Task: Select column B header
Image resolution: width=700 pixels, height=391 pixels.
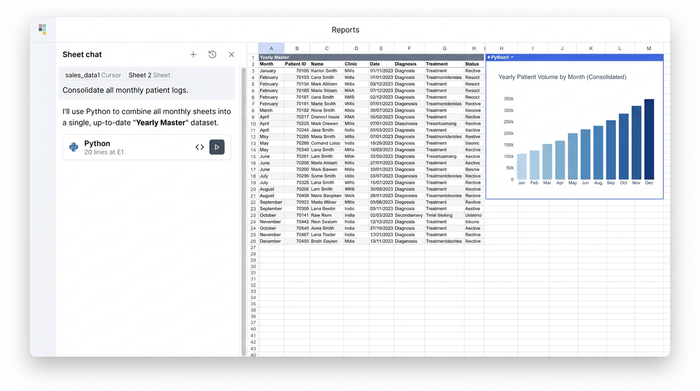Action: pos(297,48)
